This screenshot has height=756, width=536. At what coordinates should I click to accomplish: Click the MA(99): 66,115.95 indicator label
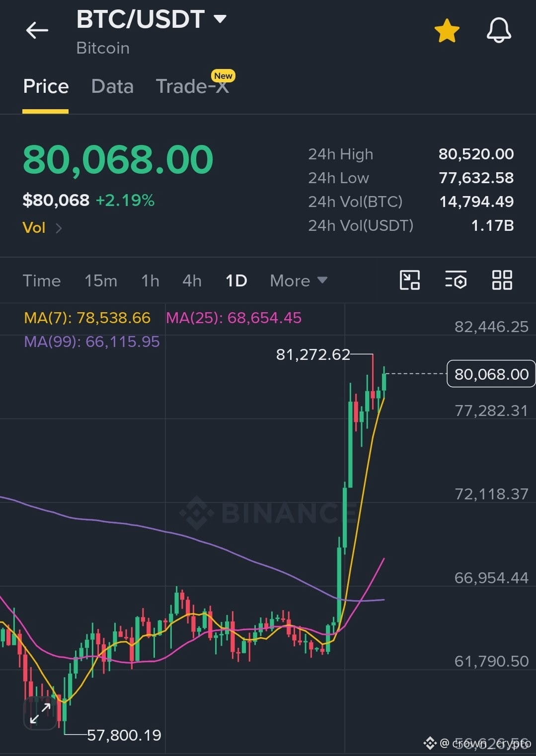coord(92,342)
